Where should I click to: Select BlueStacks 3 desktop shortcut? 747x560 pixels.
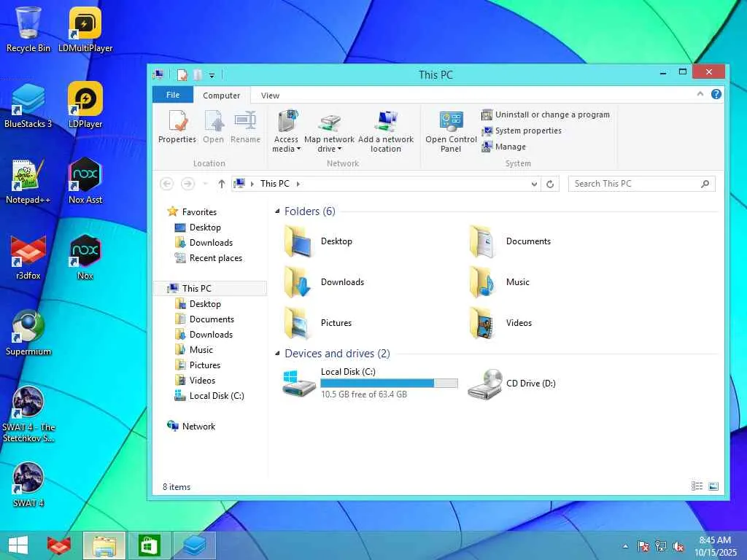[x=28, y=105]
